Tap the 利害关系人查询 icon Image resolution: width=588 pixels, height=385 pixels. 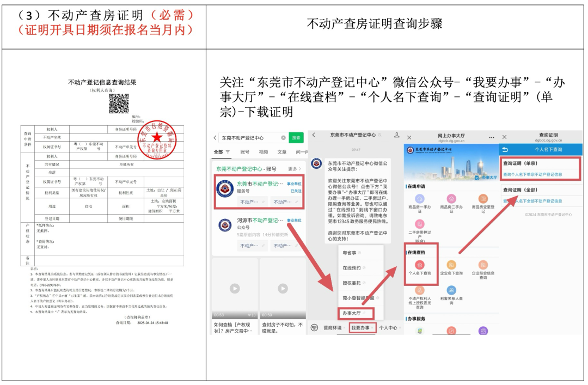(451, 291)
